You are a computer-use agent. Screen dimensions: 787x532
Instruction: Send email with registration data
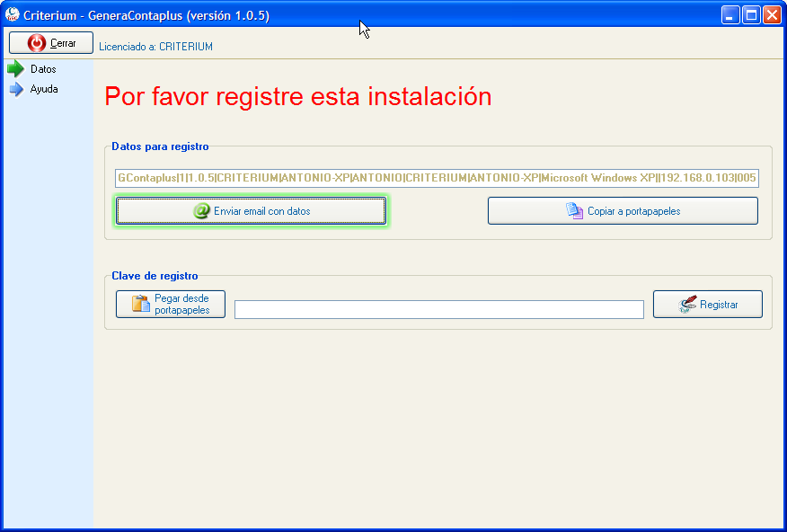[x=251, y=211]
